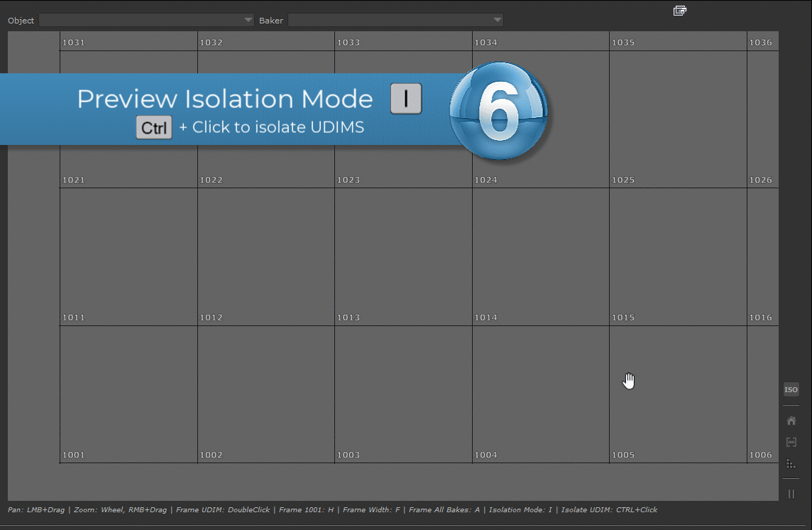Select UDIM tile 1015
This screenshot has width=812, height=530.
[x=678, y=256]
